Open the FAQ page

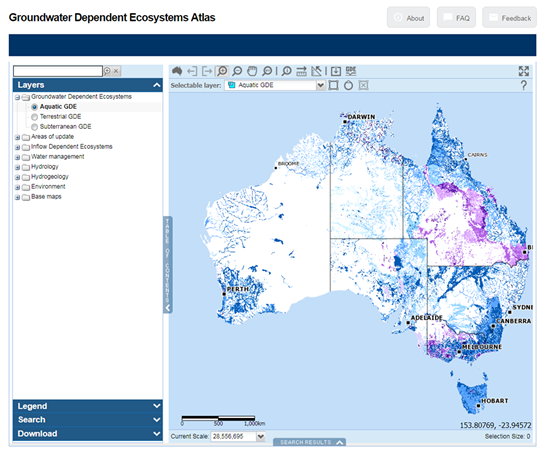coord(456,18)
